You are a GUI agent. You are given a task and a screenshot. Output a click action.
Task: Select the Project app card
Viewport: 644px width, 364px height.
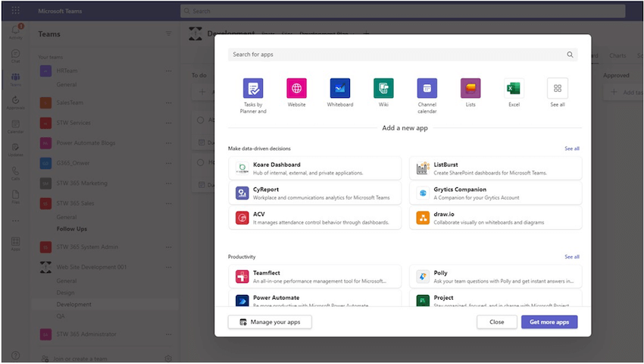[x=496, y=299]
